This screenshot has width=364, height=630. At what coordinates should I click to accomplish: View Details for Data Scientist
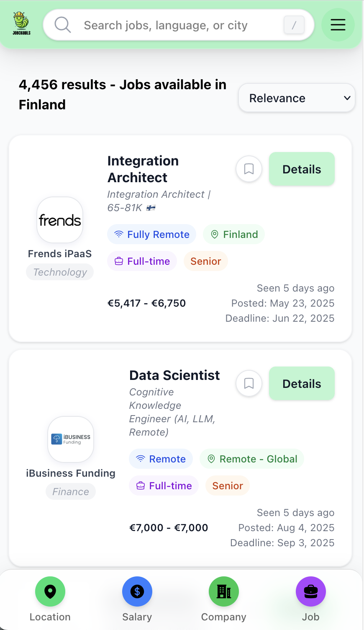[302, 384]
